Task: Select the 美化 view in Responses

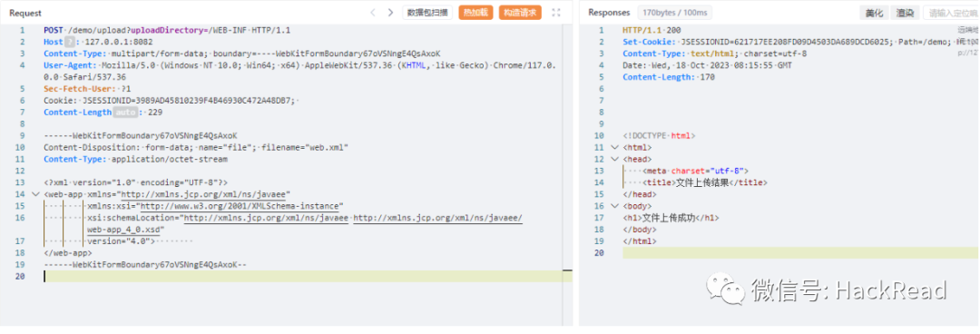Action: coord(875,13)
